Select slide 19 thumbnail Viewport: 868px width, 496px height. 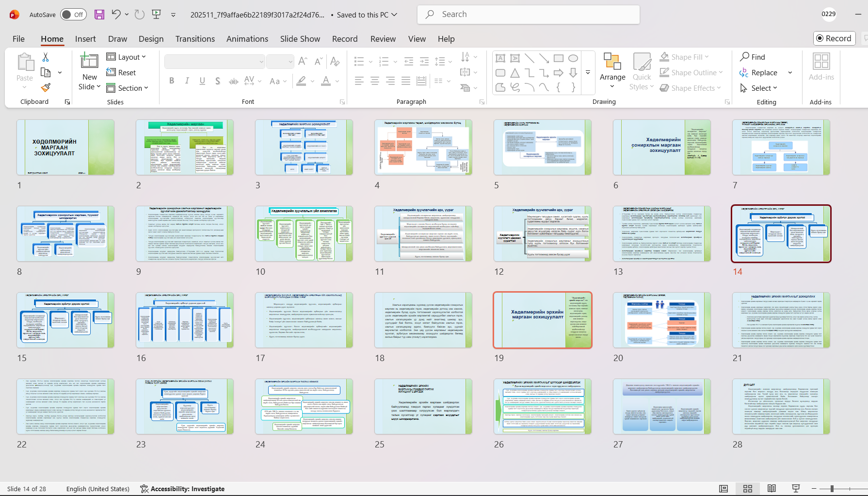coord(542,320)
